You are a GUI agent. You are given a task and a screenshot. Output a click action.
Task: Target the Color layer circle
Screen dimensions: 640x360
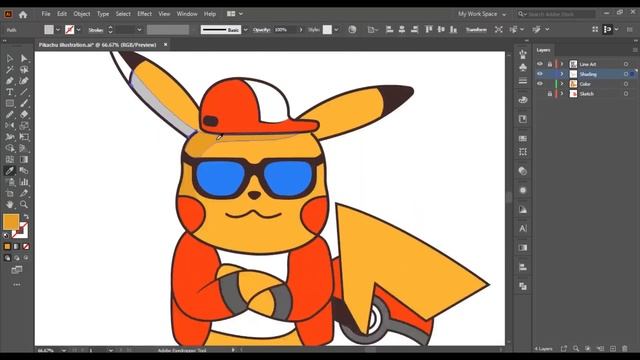pos(626,84)
